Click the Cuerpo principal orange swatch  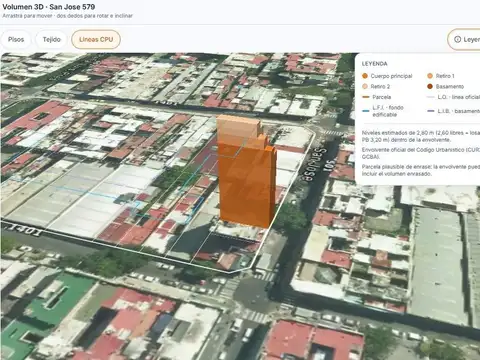[x=365, y=76]
